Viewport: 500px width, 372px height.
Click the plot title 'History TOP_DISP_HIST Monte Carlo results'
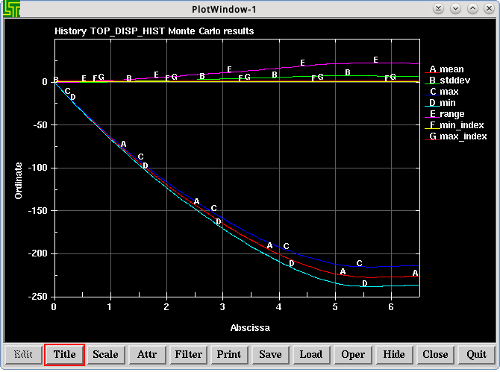[x=154, y=31]
